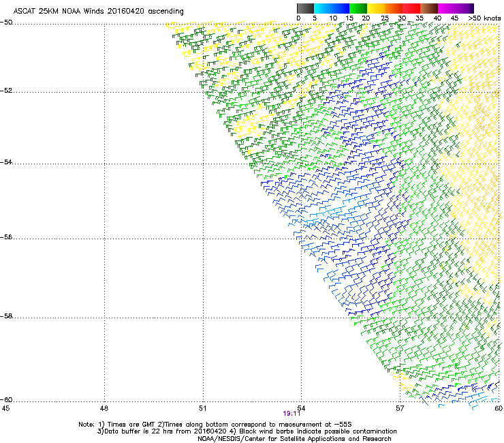
Task: Select the cyan 5-10 knots legend band
Action: [323, 8]
